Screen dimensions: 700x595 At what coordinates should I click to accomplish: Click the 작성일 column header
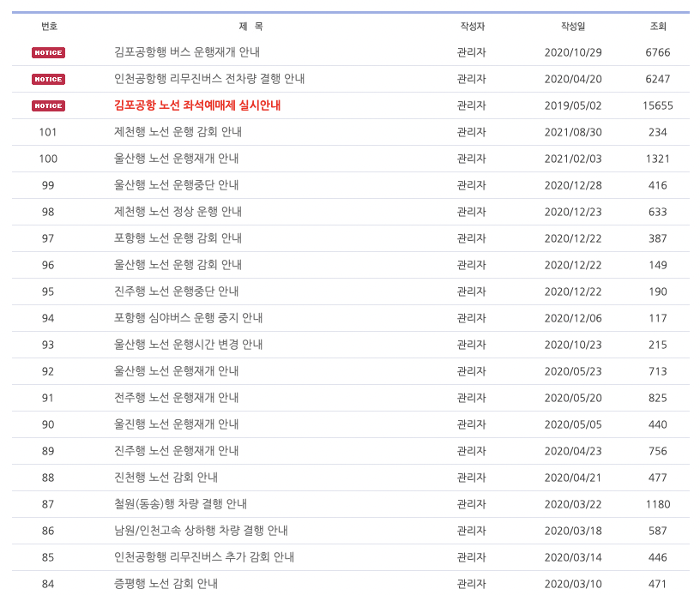tap(573, 27)
